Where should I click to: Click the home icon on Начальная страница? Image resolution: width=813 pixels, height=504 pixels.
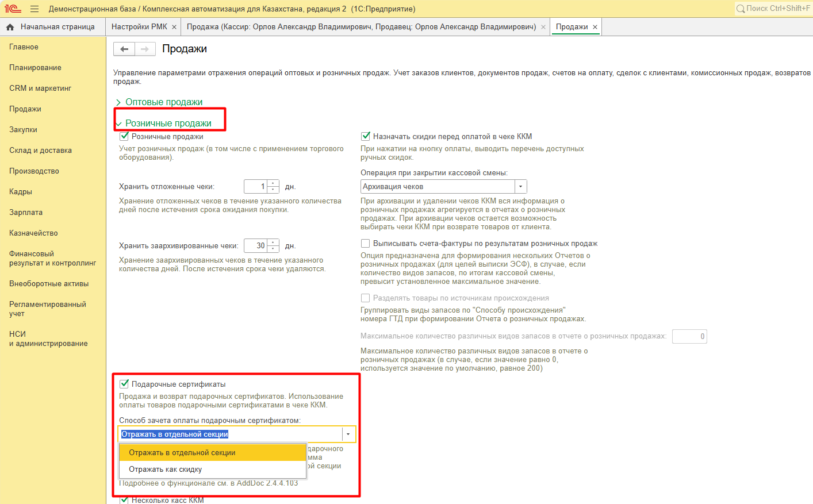tap(10, 27)
